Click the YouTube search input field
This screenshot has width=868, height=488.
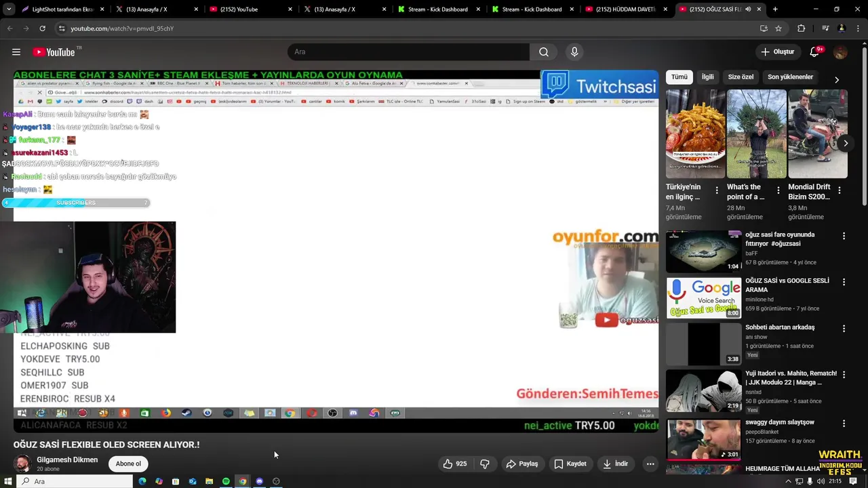[x=408, y=52]
